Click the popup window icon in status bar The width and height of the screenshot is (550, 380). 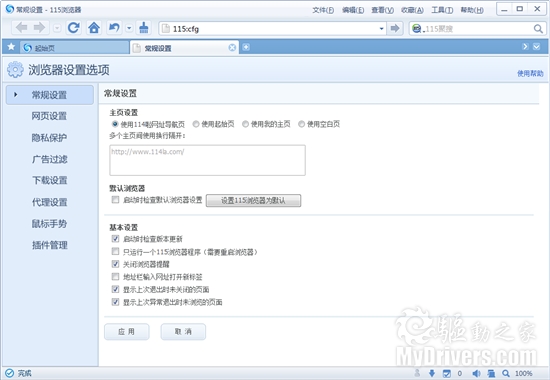491,373
